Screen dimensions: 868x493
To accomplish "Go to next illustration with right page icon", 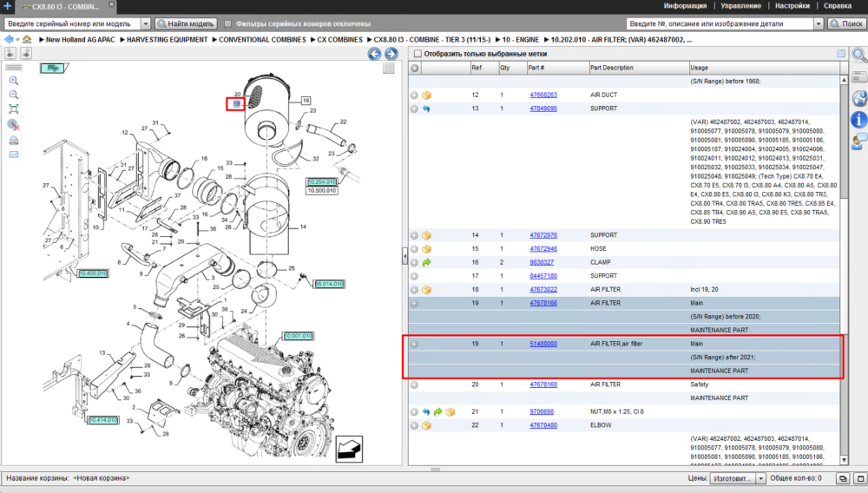I will click(26, 53).
